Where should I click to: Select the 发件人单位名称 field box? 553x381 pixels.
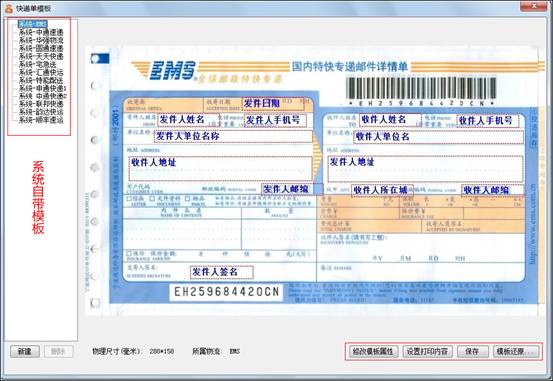(x=233, y=137)
